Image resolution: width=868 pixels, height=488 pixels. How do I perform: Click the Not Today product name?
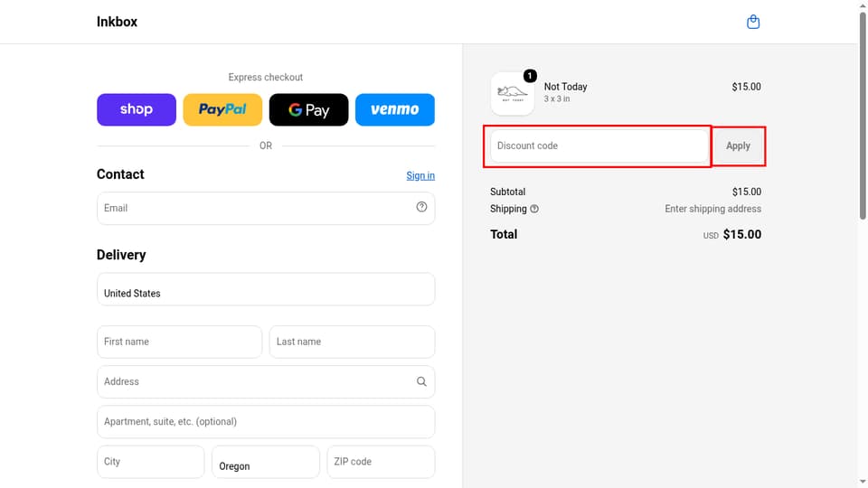(x=565, y=87)
